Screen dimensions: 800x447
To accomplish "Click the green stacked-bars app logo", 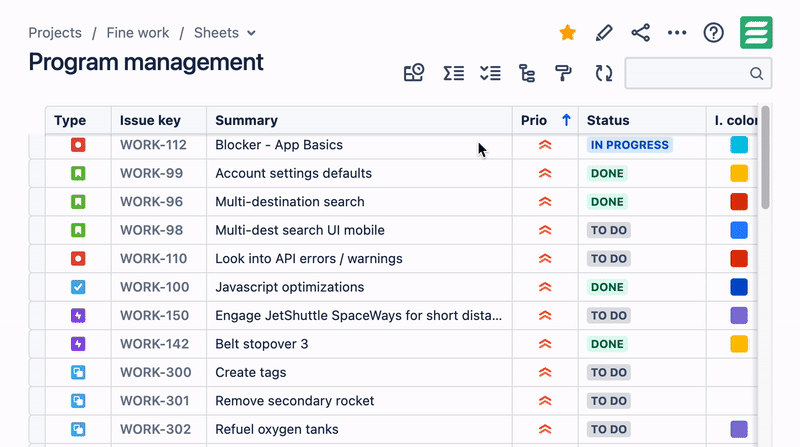I will [756, 33].
